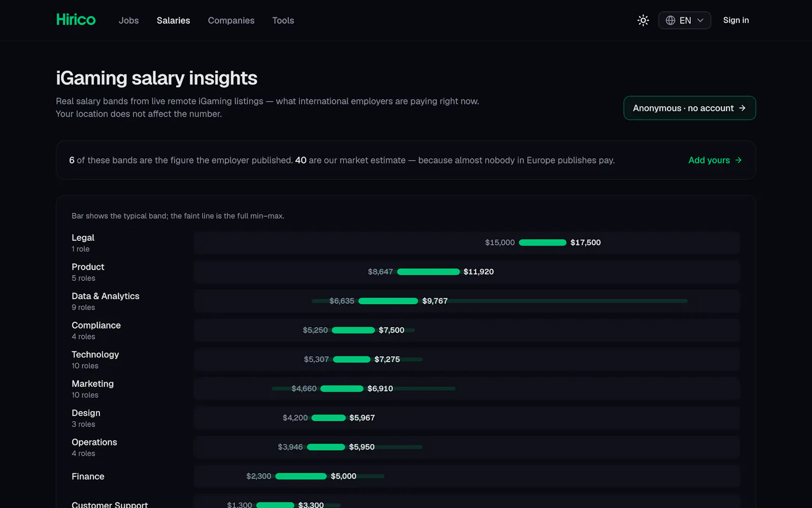The width and height of the screenshot is (812, 508).
Task: Click the Data & Analytics green bar
Action: [388, 301]
